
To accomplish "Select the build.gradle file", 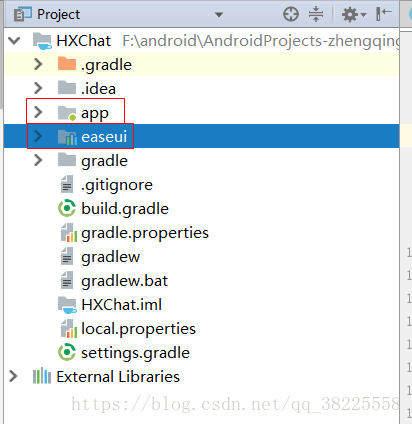I will pyautogui.click(x=125, y=209).
